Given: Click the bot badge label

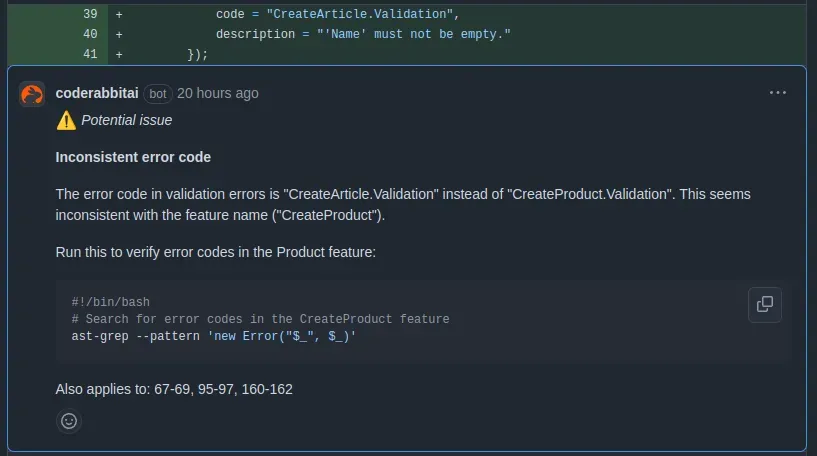Looking at the screenshot, I should [x=158, y=94].
